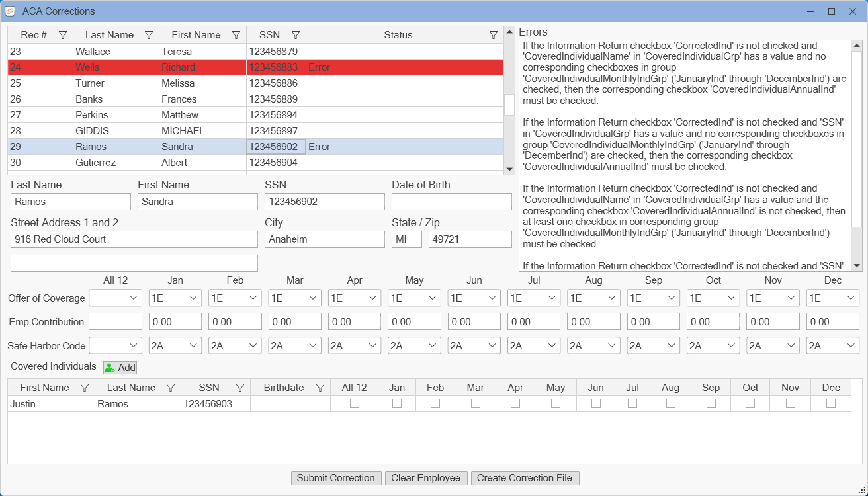Click Submit Correction
This screenshot has width=868, height=496.
click(336, 478)
